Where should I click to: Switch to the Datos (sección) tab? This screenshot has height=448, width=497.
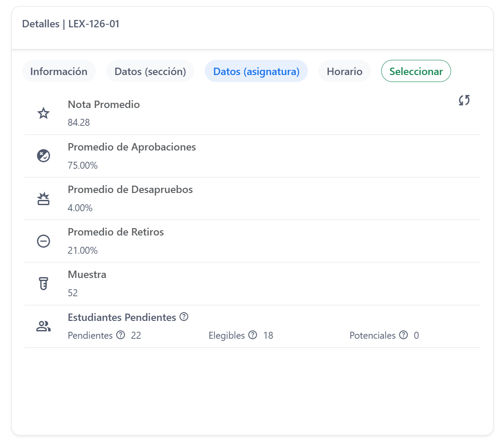[150, 71]
